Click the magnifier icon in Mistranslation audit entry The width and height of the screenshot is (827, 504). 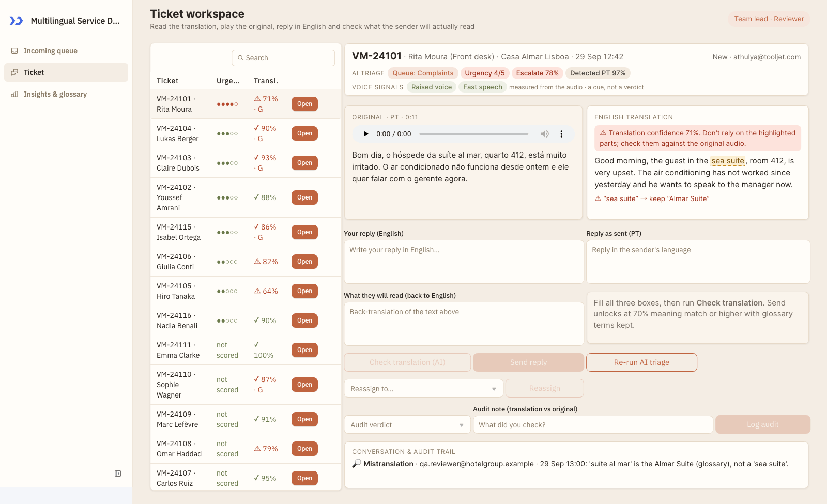click(x=357, y=464)
